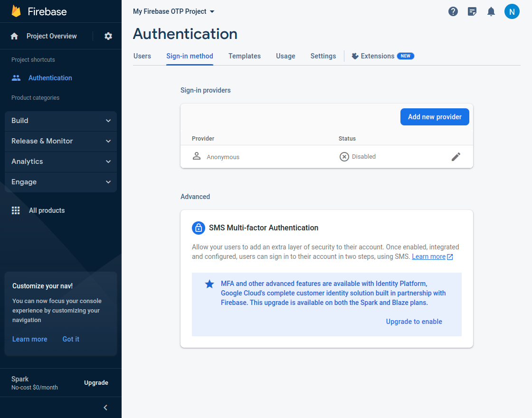
Task: Select Authentication under Project shortcuts
Action: click(x=50, y=77)
